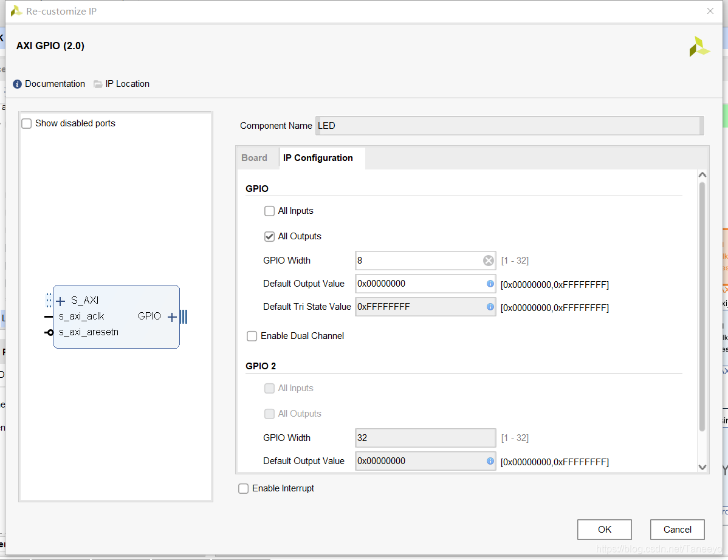Image resolution: width=728 pixels, height=560 pixels.
Task: Click the scroll down arrow in configuration panel
Action: click(702, 467)
